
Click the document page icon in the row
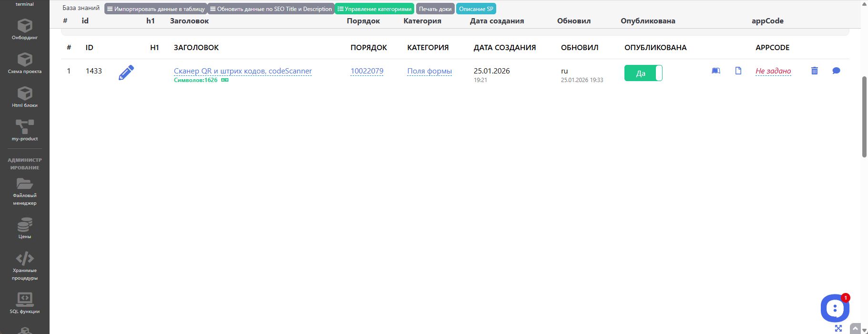738,71
